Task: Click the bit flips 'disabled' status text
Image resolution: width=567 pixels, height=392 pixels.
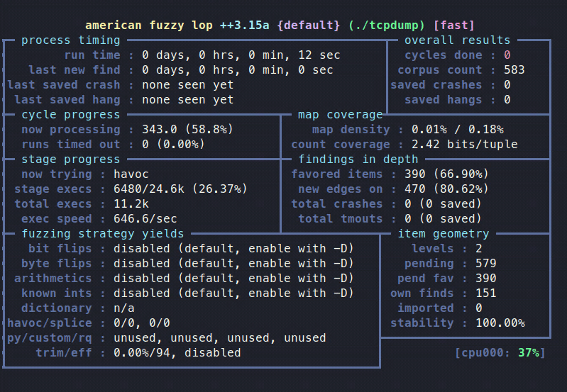Action: [141, 249]
